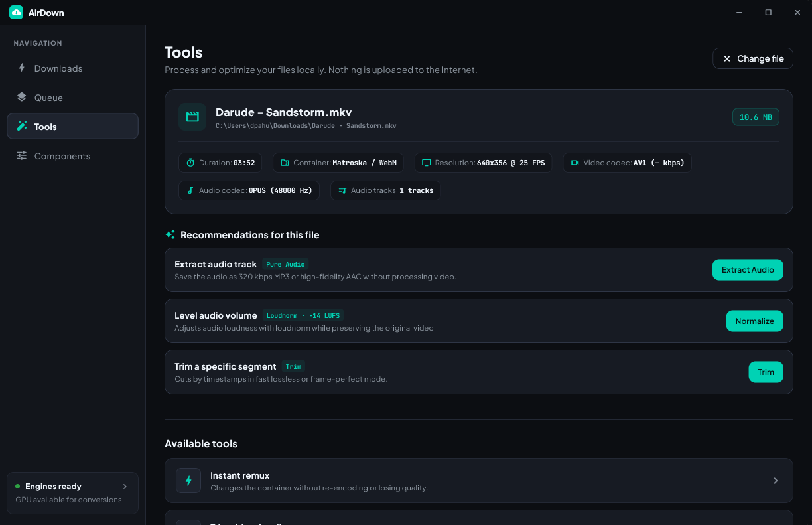Click the Tools page heading

pyautogui.click(x=184, y=52)
